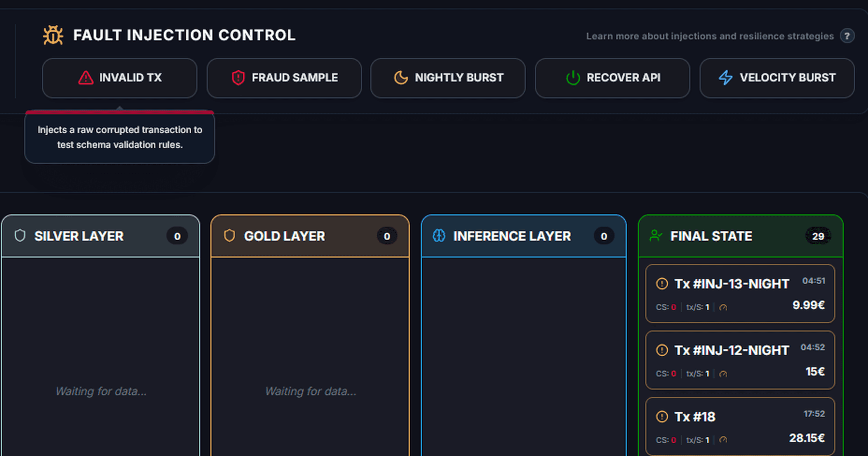Click the power icon on Recover API
Screen dimensions: 868x456
click(573, 78)
